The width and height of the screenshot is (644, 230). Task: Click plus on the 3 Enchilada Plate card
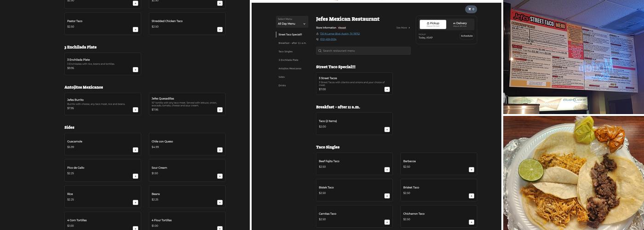tap(135, 69)
